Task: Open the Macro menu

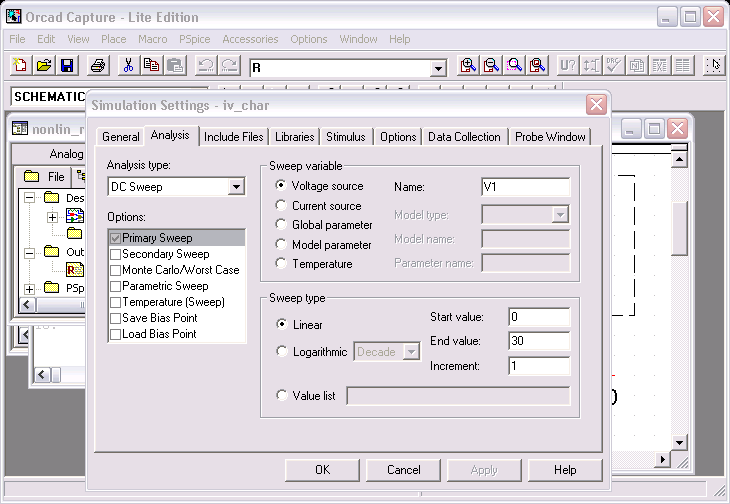Action: click(x=153, y=39)
